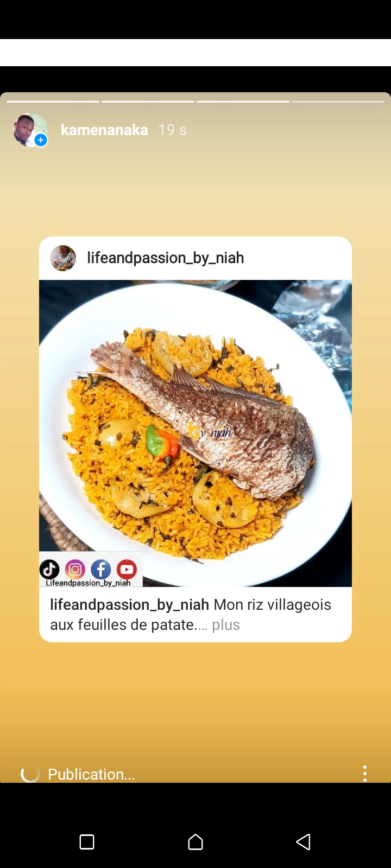Tap the Instagram logo on the photo
Screen dimensions: 391x868
point(75,570)
